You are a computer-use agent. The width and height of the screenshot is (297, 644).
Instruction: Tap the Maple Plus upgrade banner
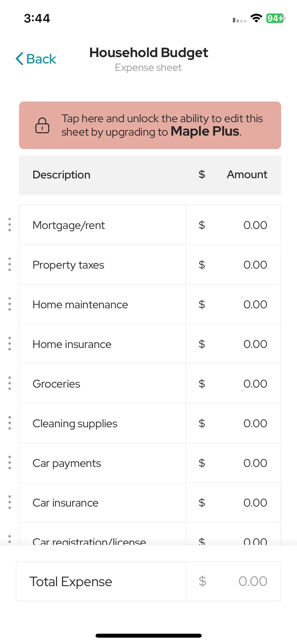tap(150, 125)
